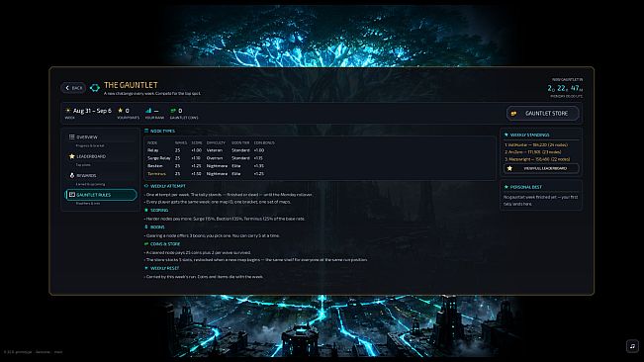The height and width of the screenshot is (362, 644).
Task: Click the Gauntlet hexagon emblem icon
Action: [x=95, y=88]
